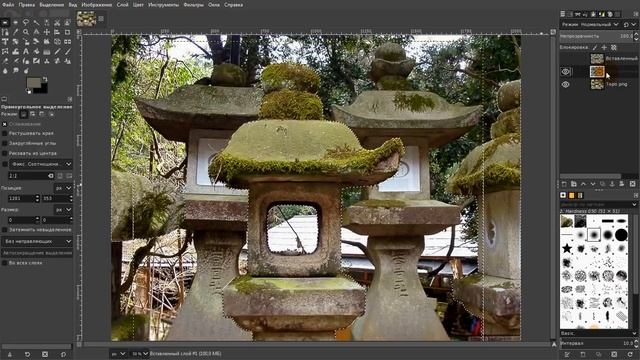Viewport: 640px width, 360px height.
Task: Toggle the Сглаживание checkbox
Action: point(4,124)
